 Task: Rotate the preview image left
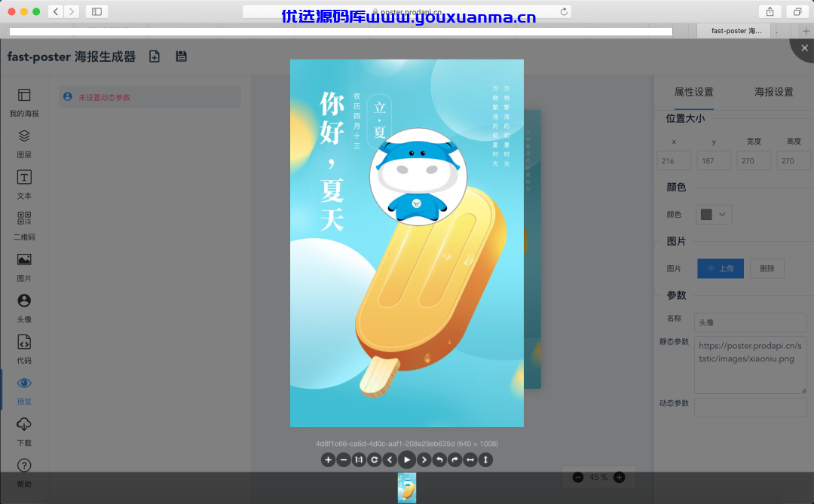click(x=439, y=460)
